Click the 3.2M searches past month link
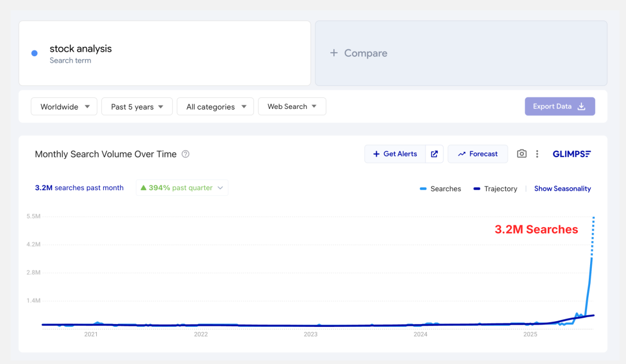 coord(79,188)
